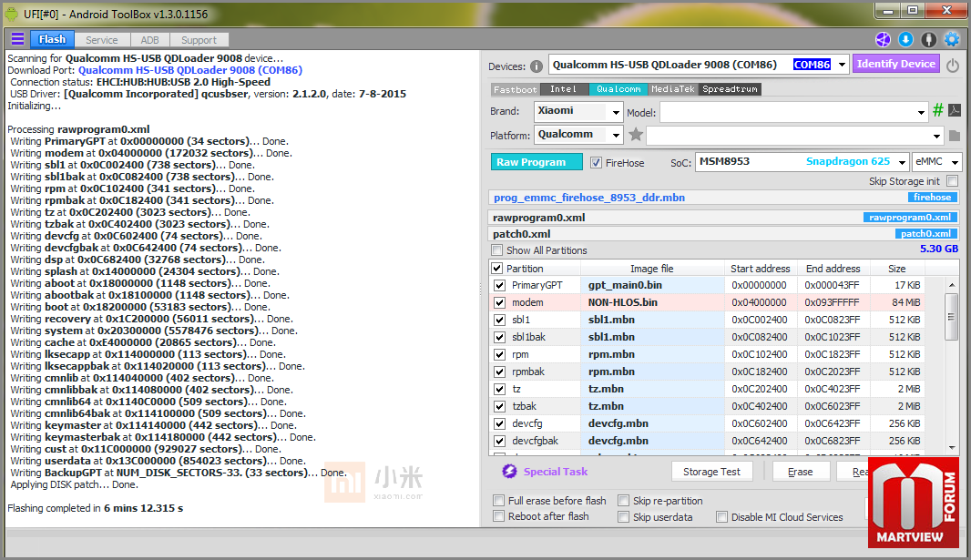Uncheck the modem partition checkbox

500,302
